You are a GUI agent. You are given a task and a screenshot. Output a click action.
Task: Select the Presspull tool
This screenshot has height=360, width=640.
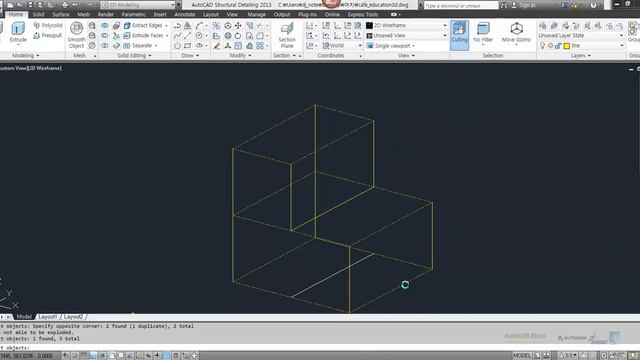tap(48, 36)
